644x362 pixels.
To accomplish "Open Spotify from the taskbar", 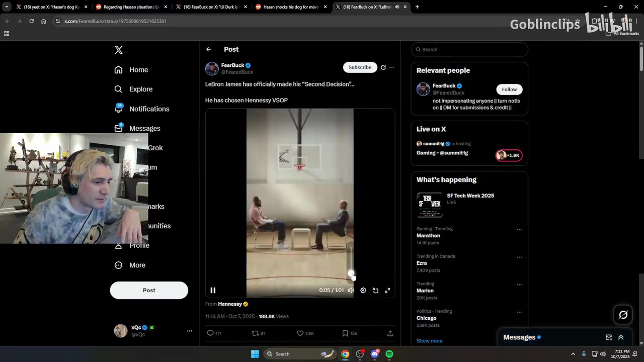I will tap(389, 354).
